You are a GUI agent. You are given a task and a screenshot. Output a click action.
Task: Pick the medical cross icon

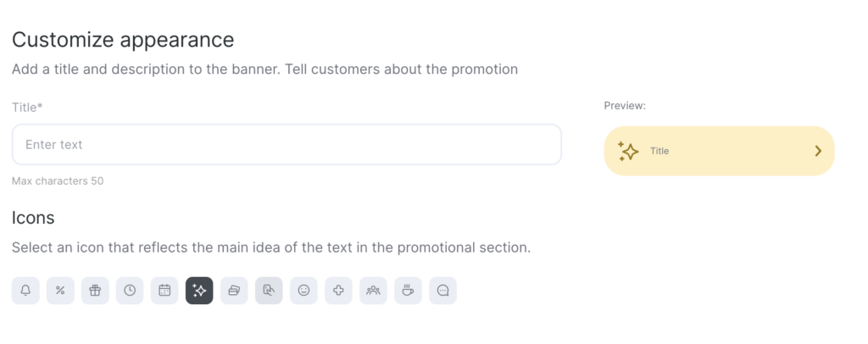(338, 291)
